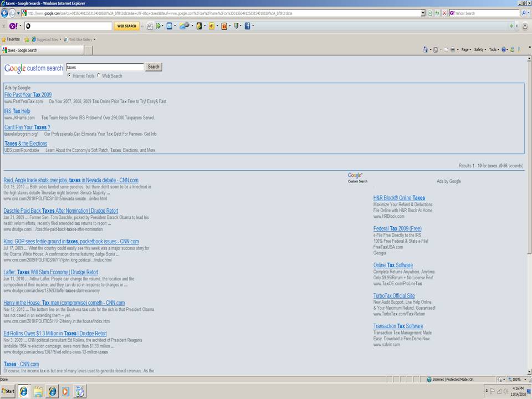Screen dimensions: 532x399
Task: Click the Yahoo Mail envelope toolbar icon
Action: click(x=169, y=26)
